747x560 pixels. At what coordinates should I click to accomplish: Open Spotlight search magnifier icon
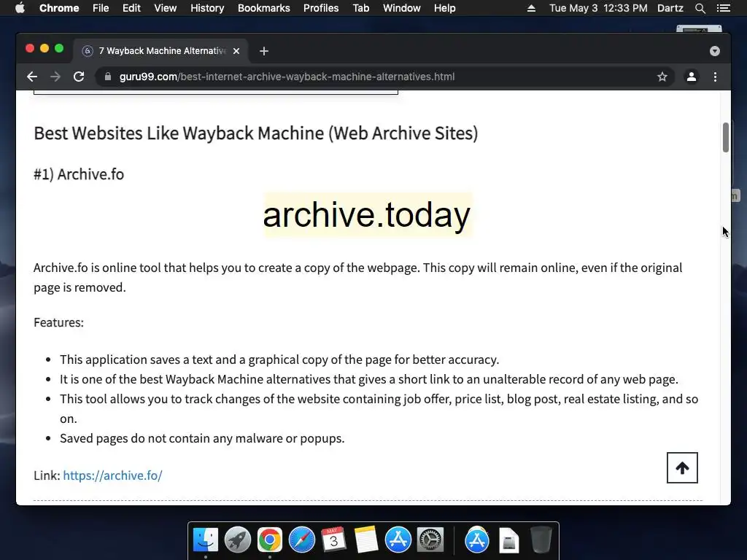[x=700, y=8]
